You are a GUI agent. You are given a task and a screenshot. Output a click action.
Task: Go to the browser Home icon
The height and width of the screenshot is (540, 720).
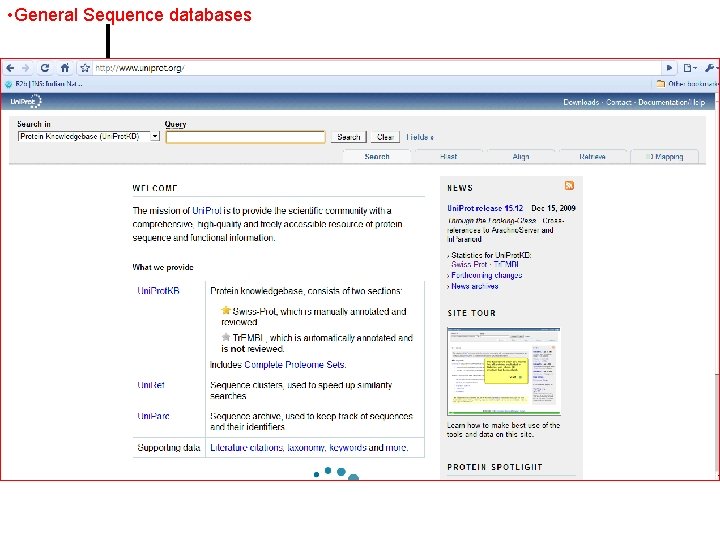click(x=65, y=68)
